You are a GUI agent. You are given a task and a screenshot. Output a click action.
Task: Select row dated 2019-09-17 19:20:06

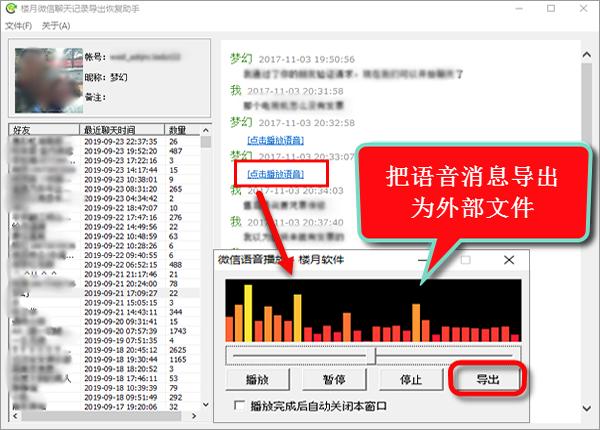[x=104, y=407]
